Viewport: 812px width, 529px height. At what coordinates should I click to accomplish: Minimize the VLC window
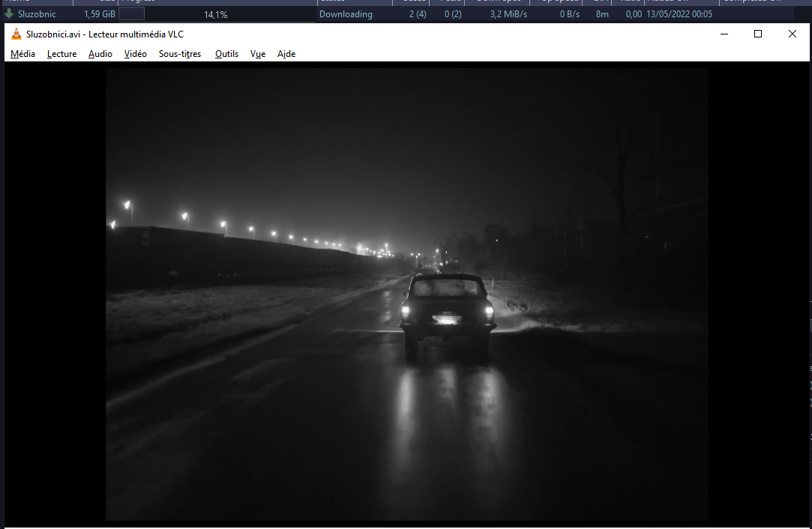coord(724,34)
